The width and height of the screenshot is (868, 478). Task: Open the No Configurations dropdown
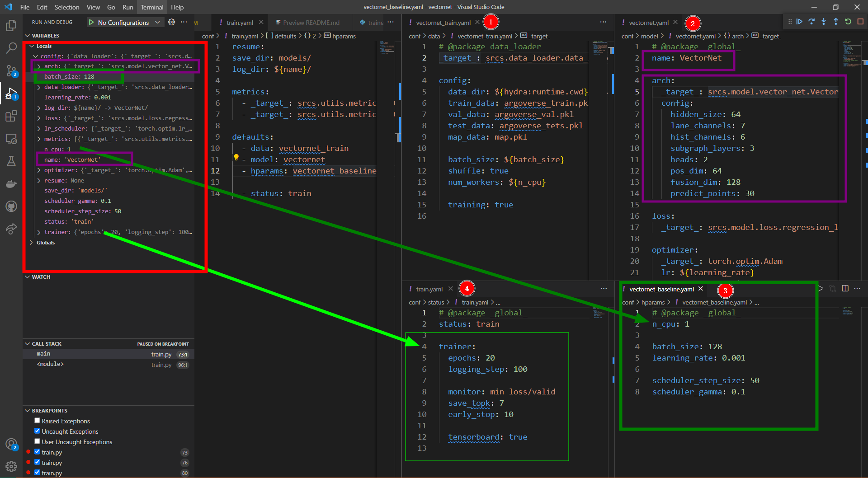click(x=124, y=22)
